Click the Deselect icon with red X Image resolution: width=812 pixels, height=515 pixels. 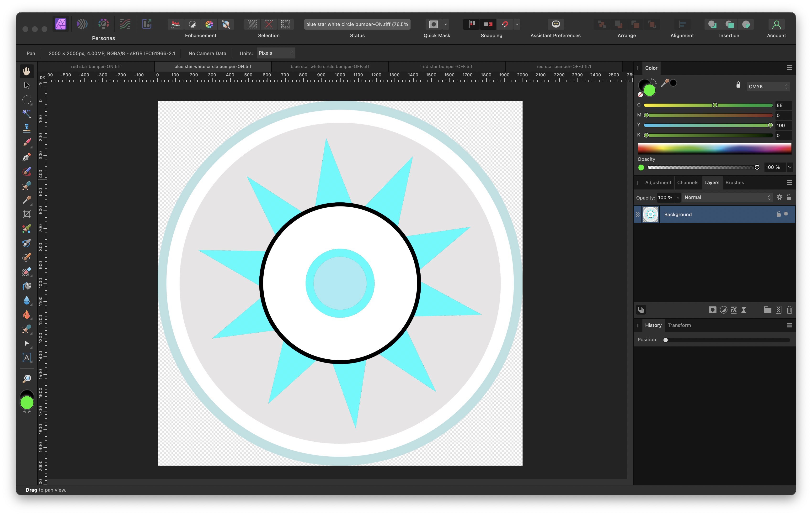[x=269, y=24]
